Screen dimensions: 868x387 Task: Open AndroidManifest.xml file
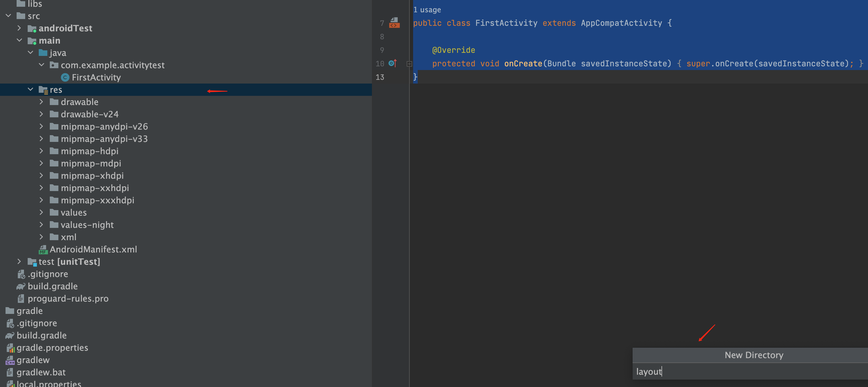pos(93,249)
